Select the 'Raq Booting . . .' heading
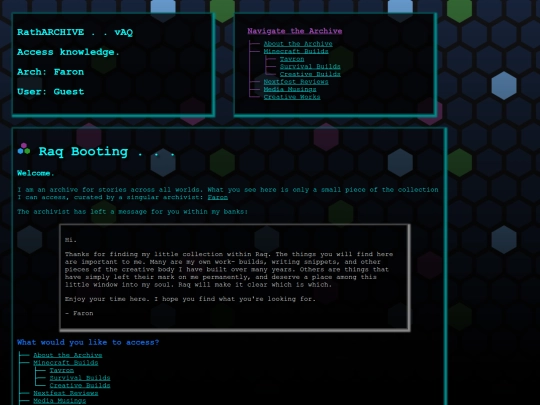 (107, 152)
